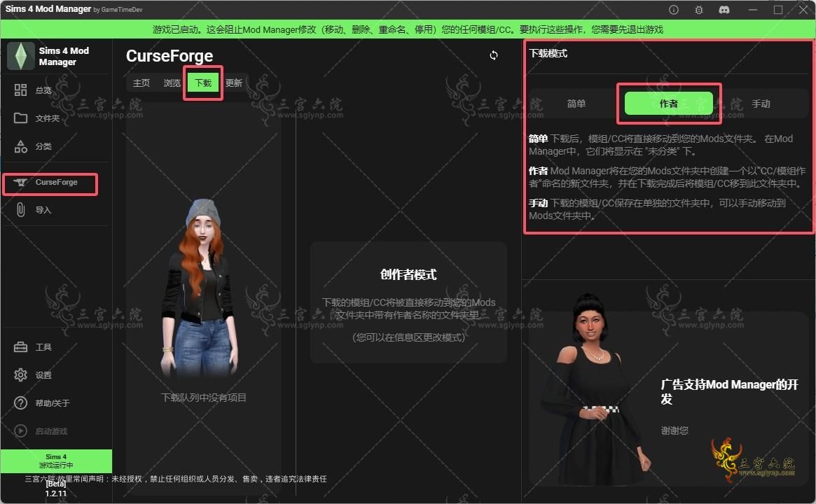Screen dimensions: 816x504
Task: Click the 广告支持Mod Manager的开发 ad heading
Action: click(x=730, y=392)
